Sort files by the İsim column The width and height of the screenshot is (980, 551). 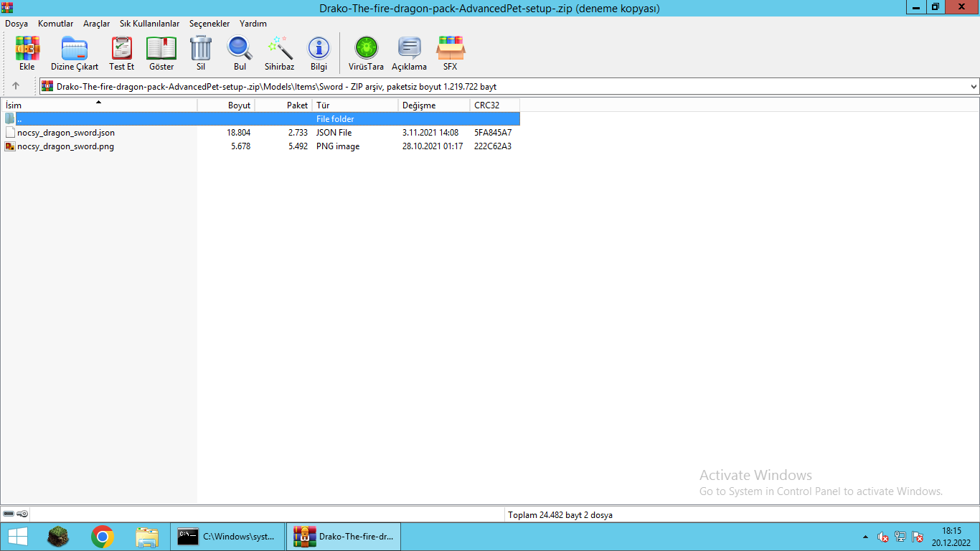click(99, 105)
